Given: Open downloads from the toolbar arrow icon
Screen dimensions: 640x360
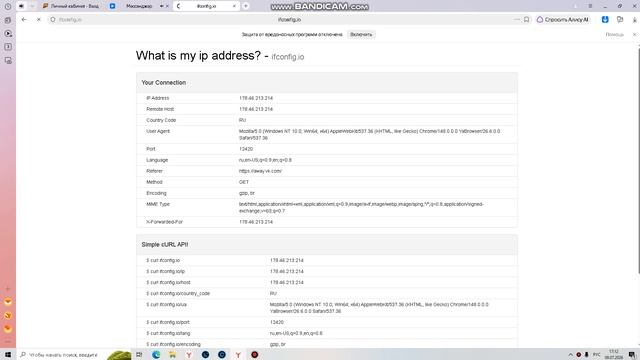Looking at the screenshot, I should tap(635, 20).
